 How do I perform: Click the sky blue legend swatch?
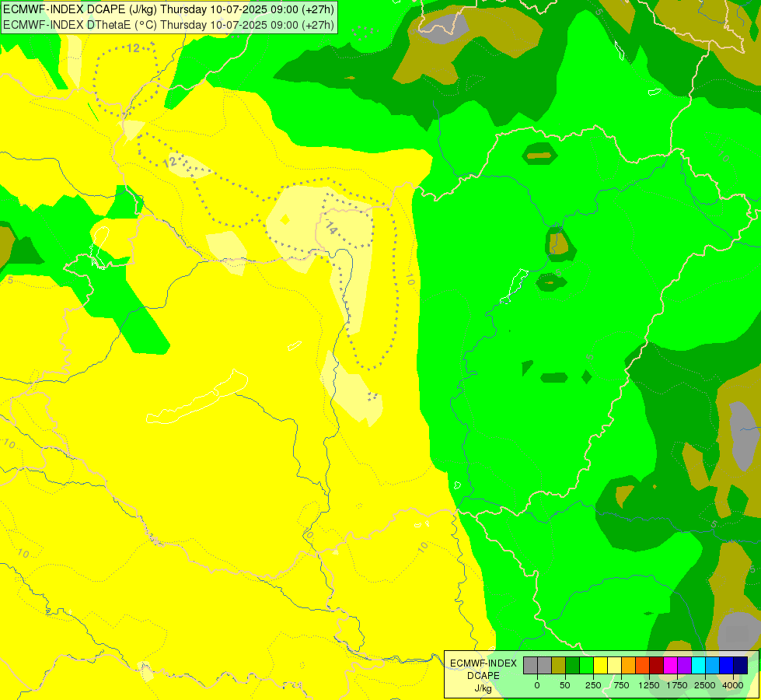pyautogui.click(x=713, y=665)
